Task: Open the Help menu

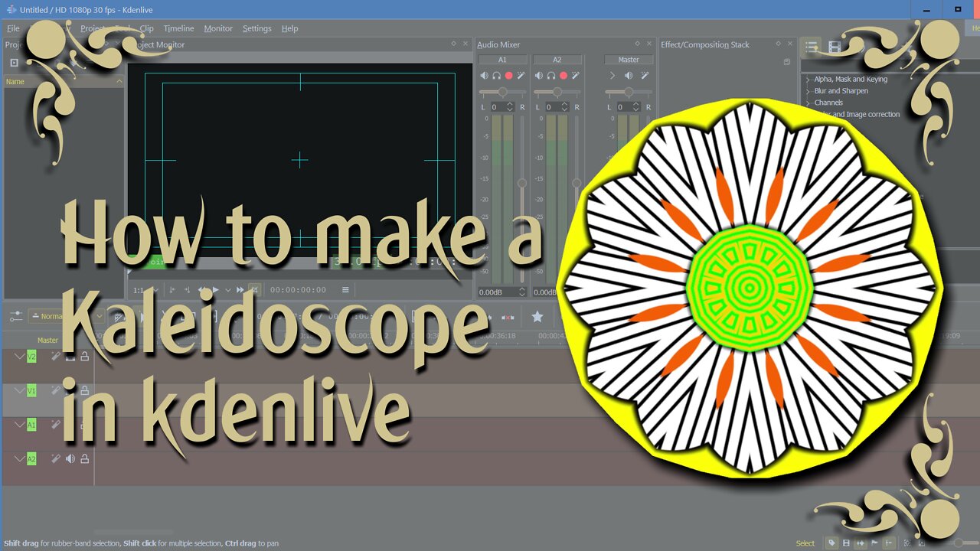Action: 289,28
